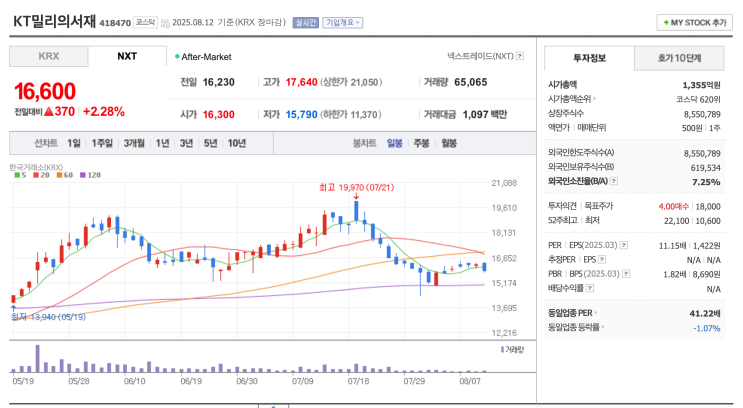This screenshot has height=408, width=743.
Task: Show 1일 line chart
Action: tap(73, 143)
